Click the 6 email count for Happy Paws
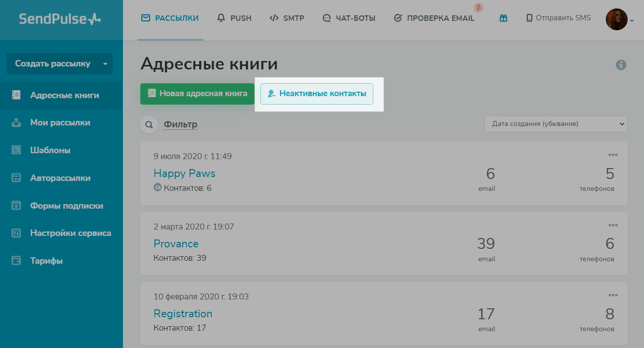The image size is (644, 348). [490, 174]
